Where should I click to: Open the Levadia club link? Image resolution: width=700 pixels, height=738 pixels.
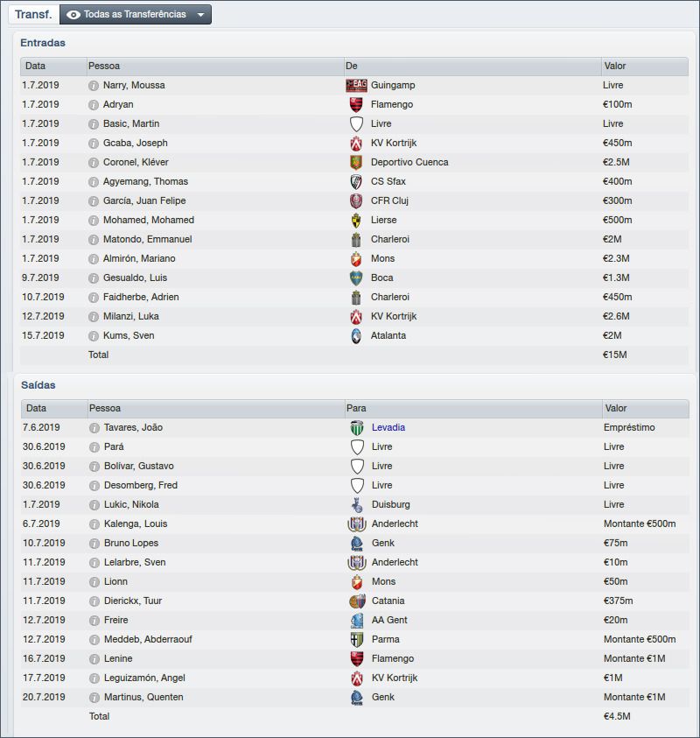pyautogui.click(x=388, y=428)
